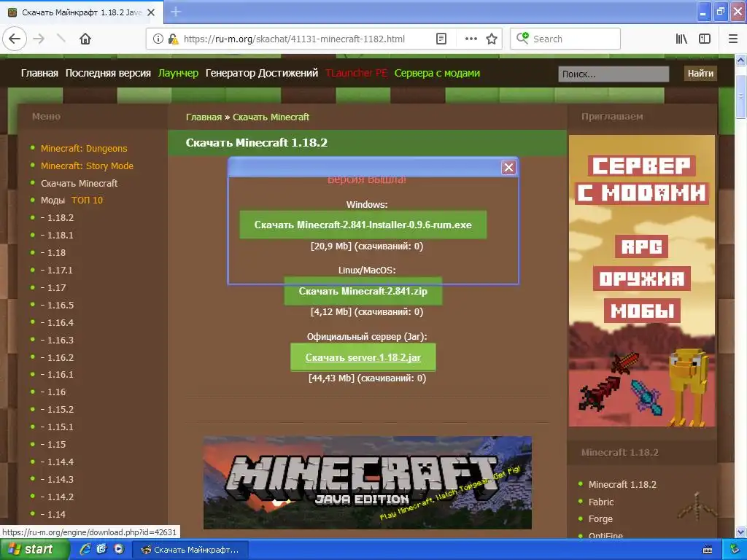Close the Скачать Майнкрафт browser tab

pyautogui.click(x=151, y=12)
